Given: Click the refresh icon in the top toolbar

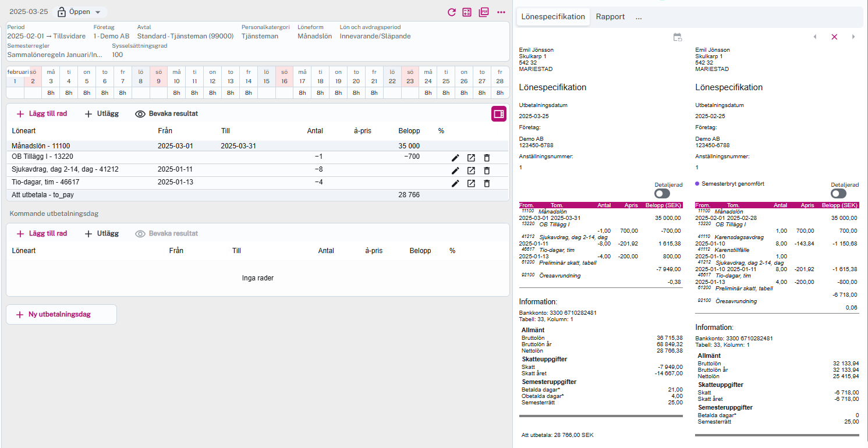Looking at the screenshot, I should [451, 12].
